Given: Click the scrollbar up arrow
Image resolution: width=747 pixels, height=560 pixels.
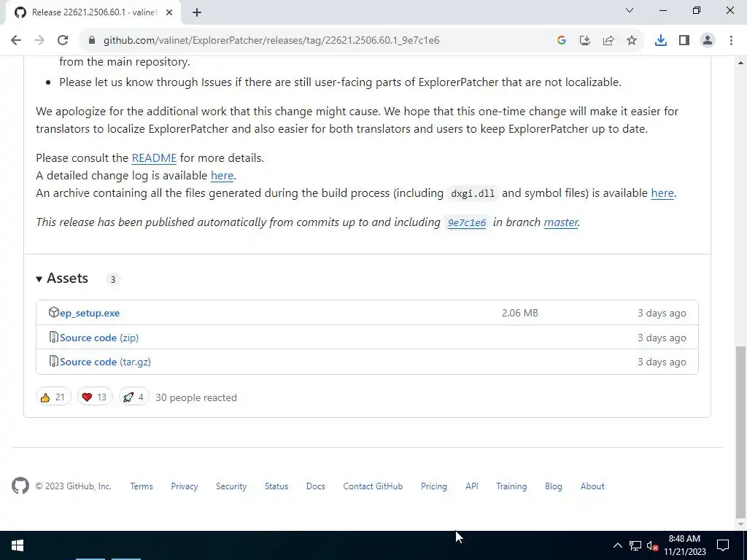Looking at the screenshot, I should (x=741, y=63).
